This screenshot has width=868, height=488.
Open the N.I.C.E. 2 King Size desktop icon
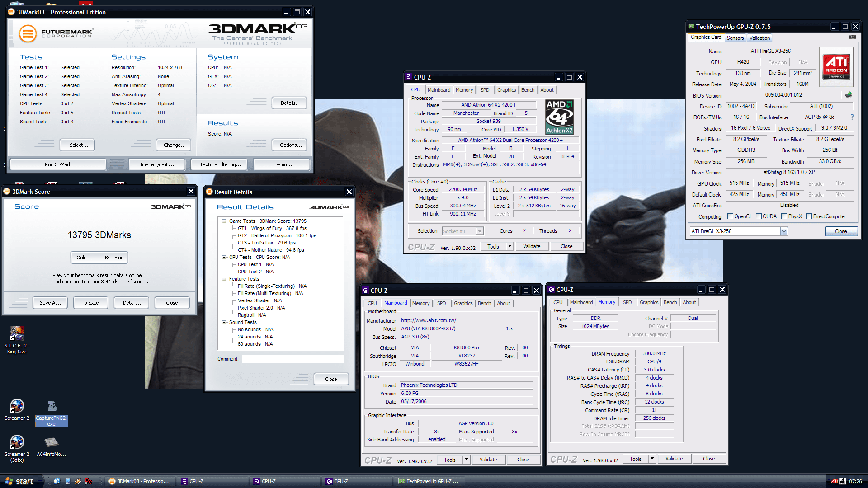tap(17, 340)
